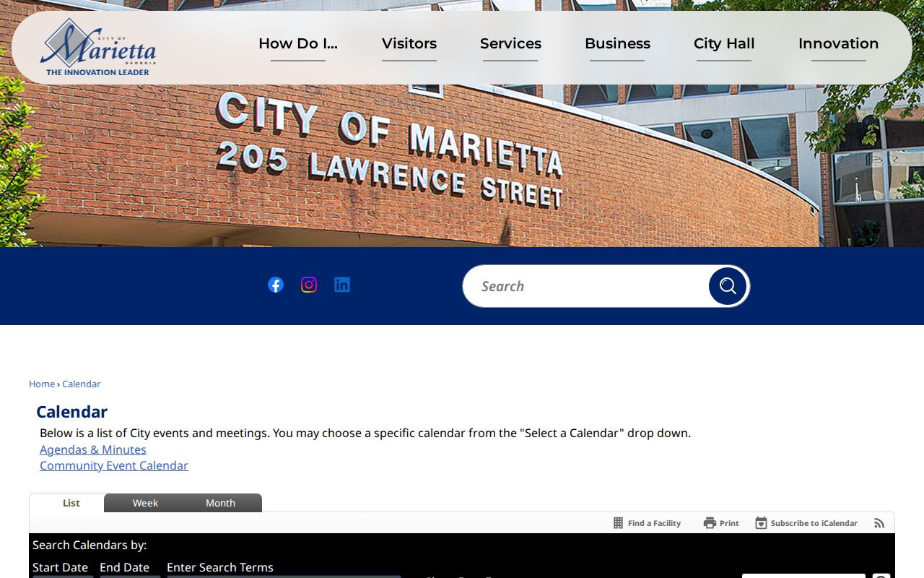Click the Print toolbar item
Image resolution: width=924 pixels, height=578 pixels.
click(x=721, y=523)
